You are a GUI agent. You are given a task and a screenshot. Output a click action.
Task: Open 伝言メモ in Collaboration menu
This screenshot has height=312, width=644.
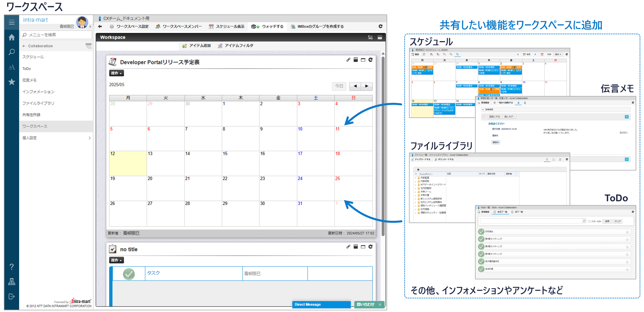tap(30, 80)
